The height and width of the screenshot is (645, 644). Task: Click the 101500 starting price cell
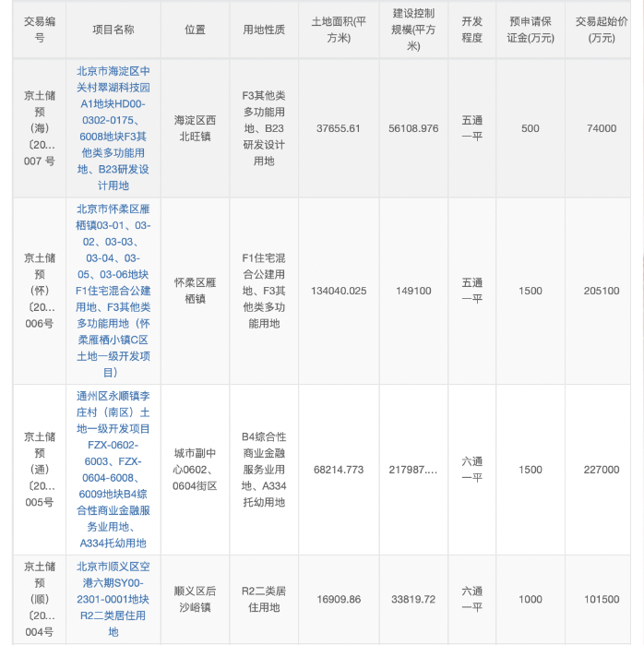pyautogui.click(x=602, y=599)
